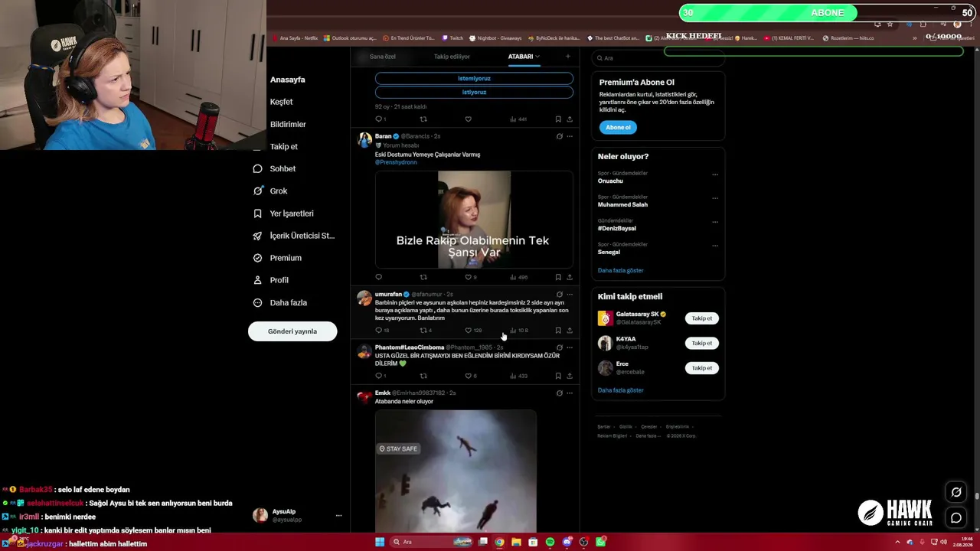This screenshot has height=551, width=980.
Task: Play Baran's video thumbnail
Action: coord(474,220)
